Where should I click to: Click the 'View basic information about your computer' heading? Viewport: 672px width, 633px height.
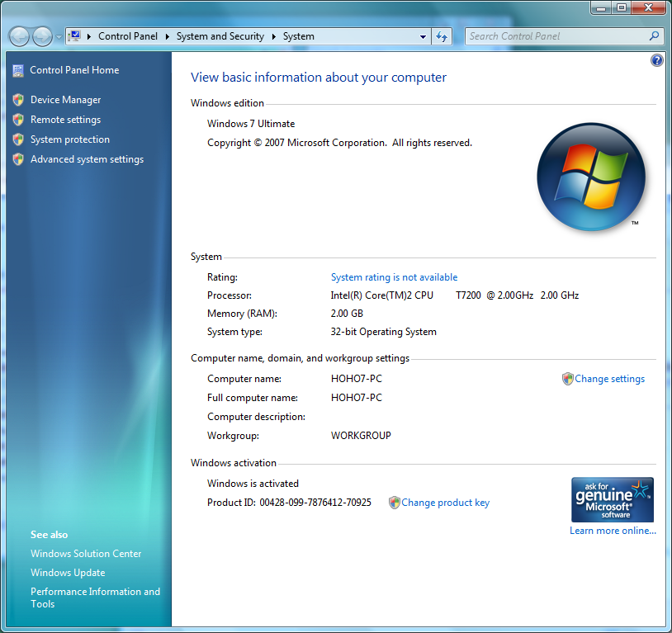click(x=319, y=78)
